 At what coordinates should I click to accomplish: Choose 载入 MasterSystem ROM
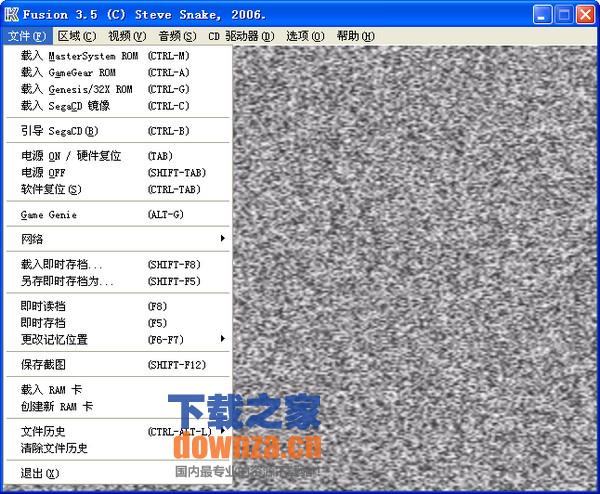pos(118,56)
